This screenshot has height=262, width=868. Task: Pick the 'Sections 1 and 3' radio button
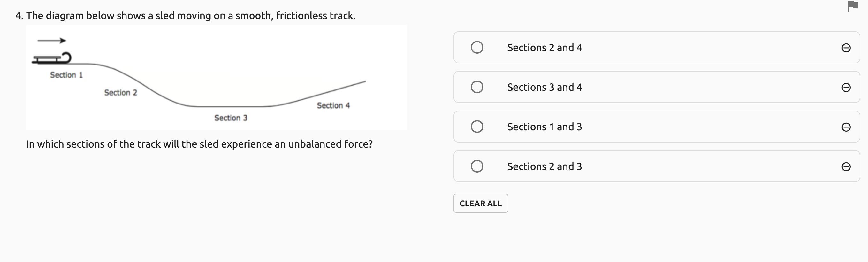(x=477, y=127)
